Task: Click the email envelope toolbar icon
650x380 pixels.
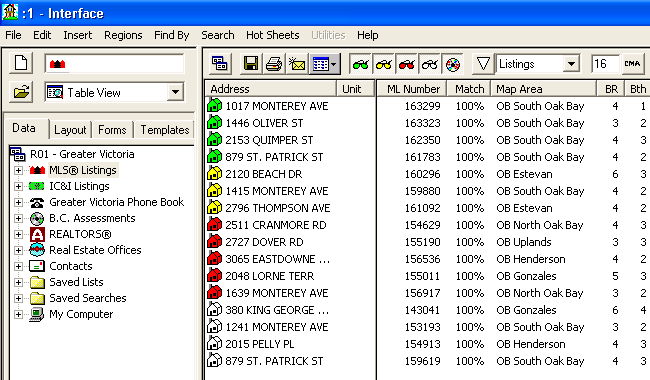Action: [x=297, y=64]
